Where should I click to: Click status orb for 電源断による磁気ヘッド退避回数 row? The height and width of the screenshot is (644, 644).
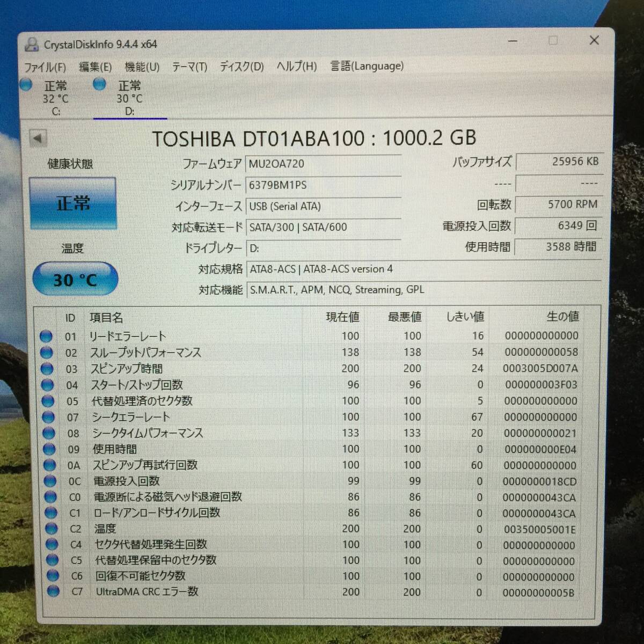(x=51, y=497)
